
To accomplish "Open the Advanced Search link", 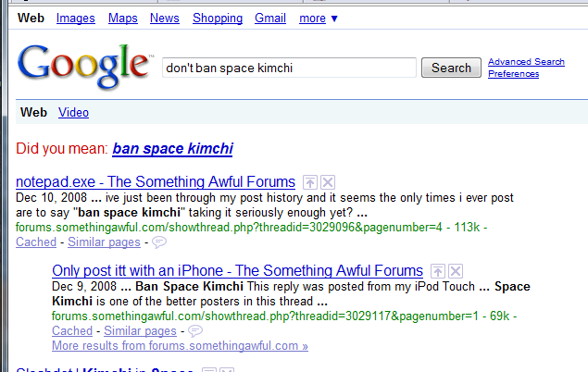I will 526,62.
